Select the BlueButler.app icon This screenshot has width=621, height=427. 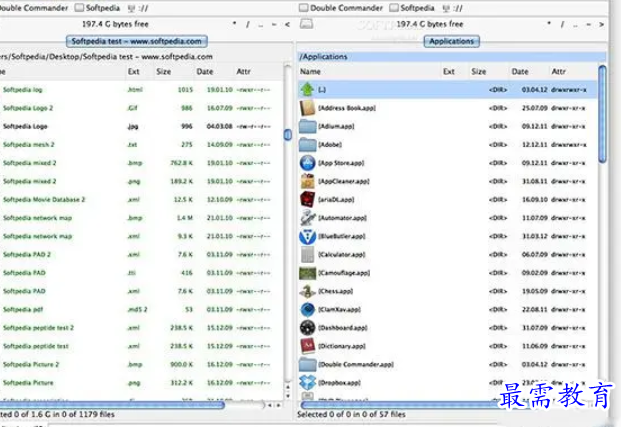point(307,236)
